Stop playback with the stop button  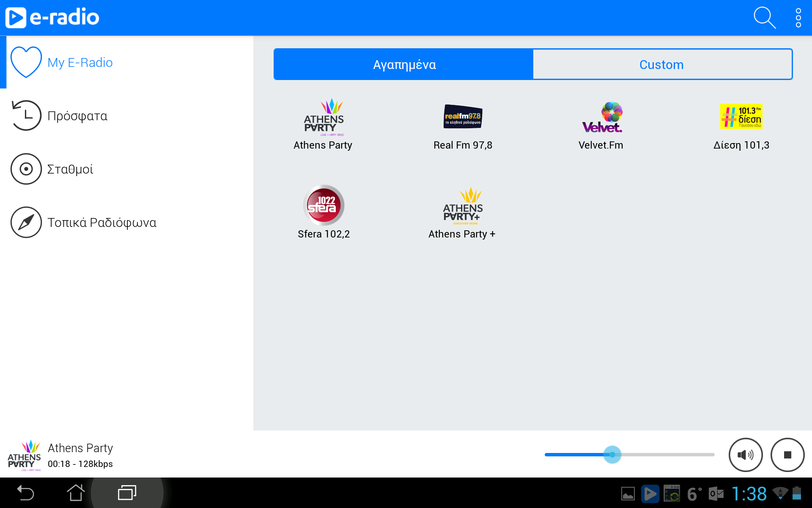(787, 455)
